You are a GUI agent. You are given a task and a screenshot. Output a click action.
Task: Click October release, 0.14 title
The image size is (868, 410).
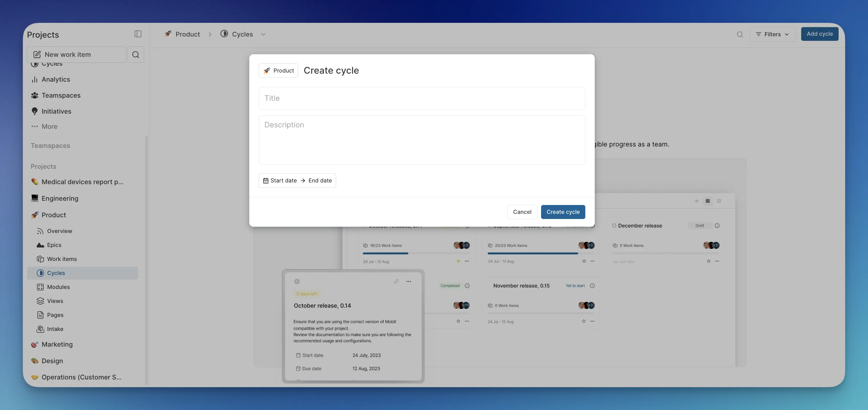[322, 306]
